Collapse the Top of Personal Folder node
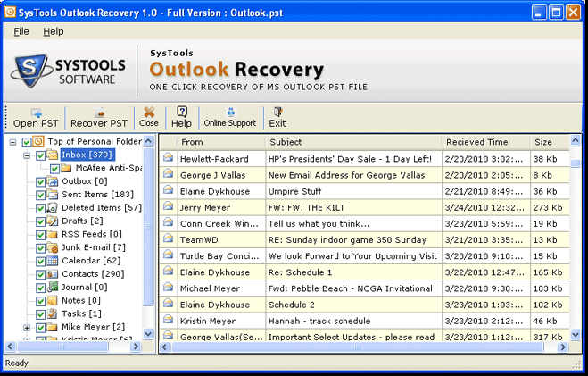 pos(13,142)
